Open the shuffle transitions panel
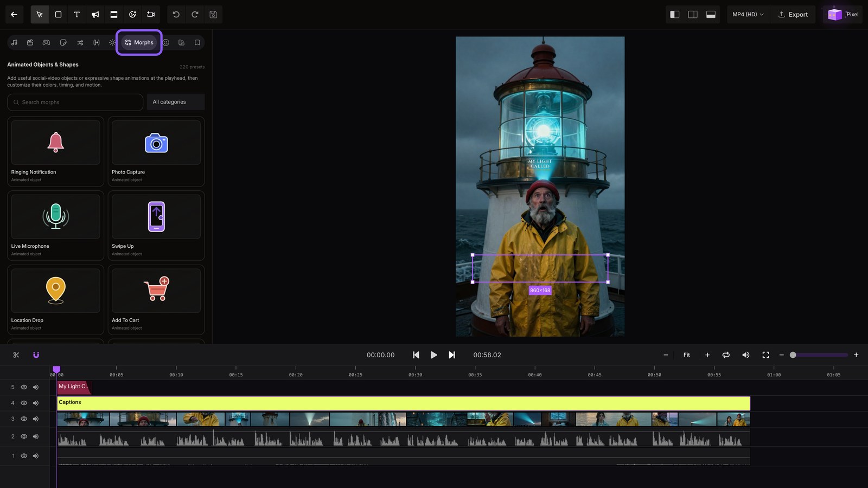 pos(80,42)
